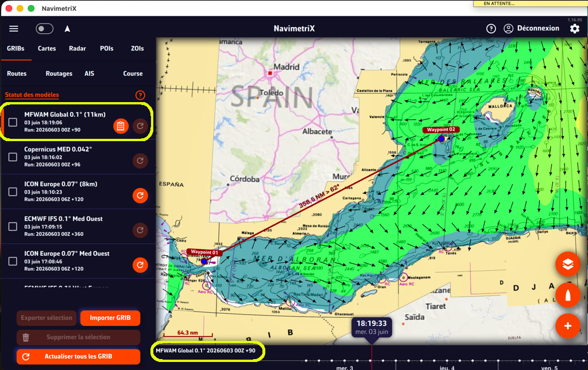The width and height of the screenshot is (588, 370).
Task: Click the orange boat icon button
Action: [x=568, y=295]
